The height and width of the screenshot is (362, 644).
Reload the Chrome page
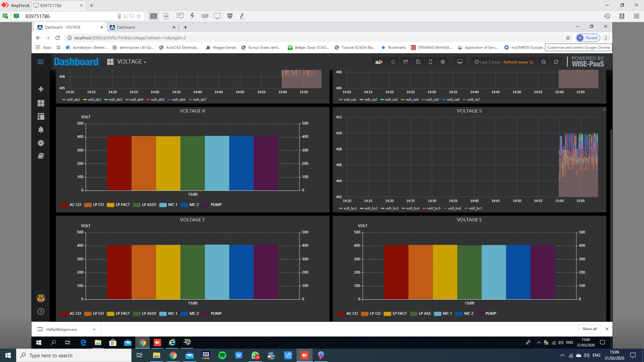[57, 38]
